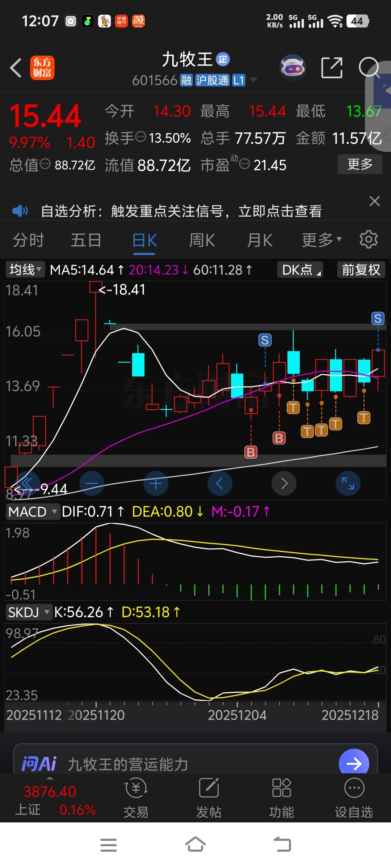Viewport: 391px width, 868px height.
Task: Tap the 20251204 date label
Action: coord(237,715)
